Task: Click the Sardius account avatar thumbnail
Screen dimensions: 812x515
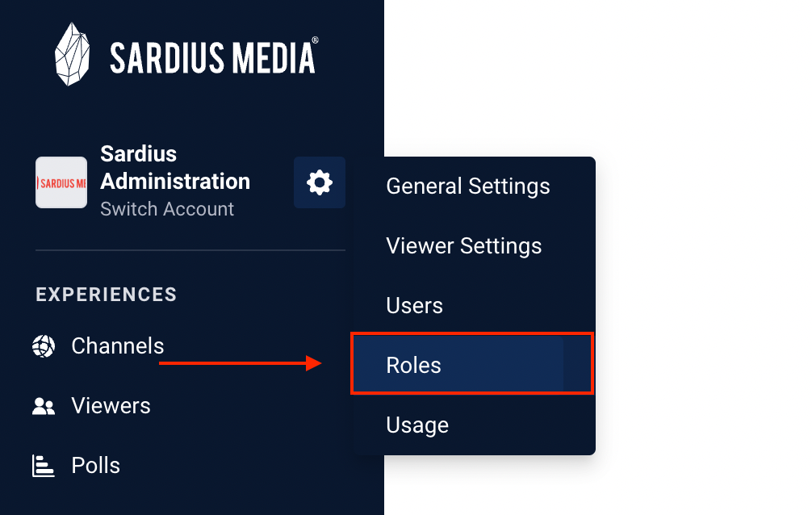Action: coord(61,182)
